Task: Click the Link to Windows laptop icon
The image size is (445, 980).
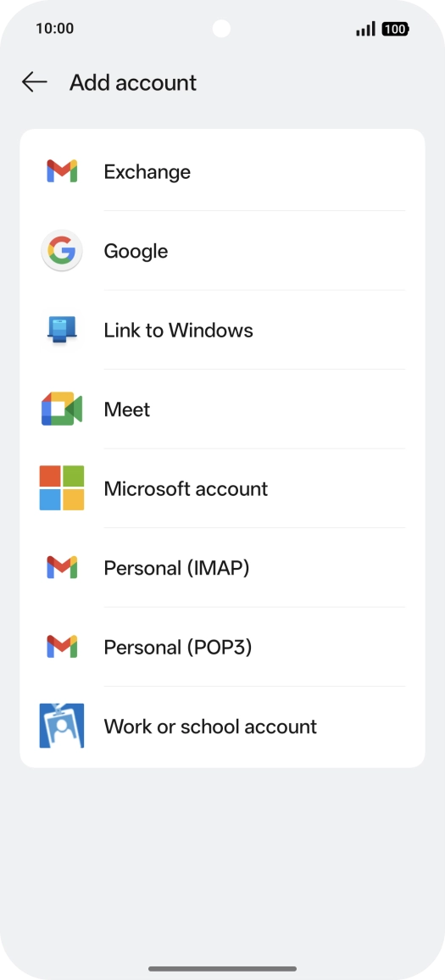Action: [x=62, y=330]
